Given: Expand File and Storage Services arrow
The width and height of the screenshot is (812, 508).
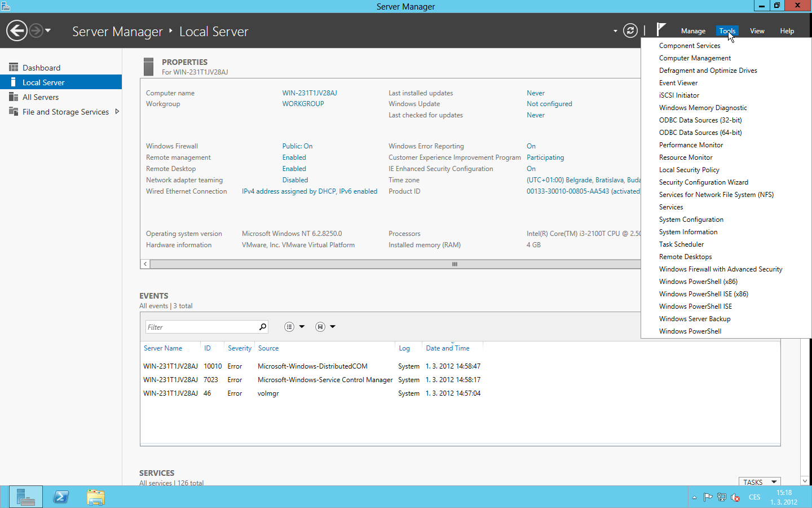Looking at the screenshot, I should click(117, 111).
